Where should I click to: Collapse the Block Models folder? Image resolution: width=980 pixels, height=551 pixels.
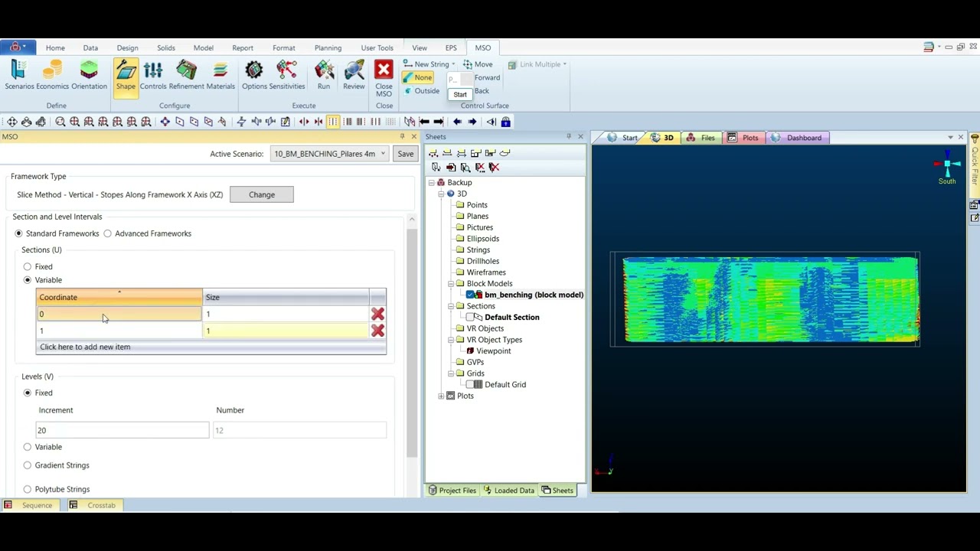pos(451,284)
